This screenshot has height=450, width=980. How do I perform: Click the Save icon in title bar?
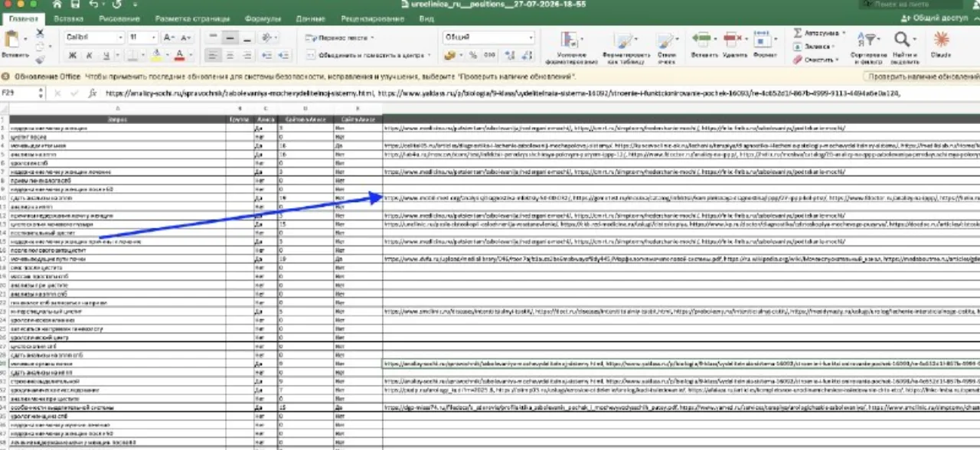(x=77, y=5)
